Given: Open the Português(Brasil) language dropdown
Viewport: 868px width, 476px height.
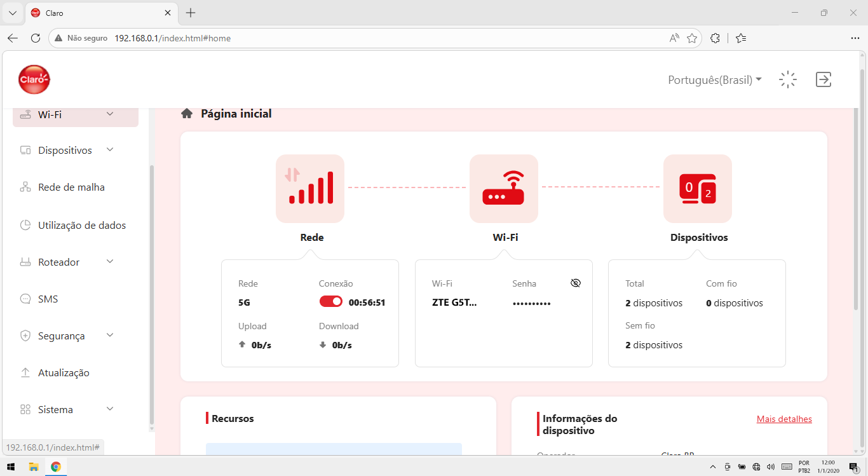Looking at the screenshot, I should (x=715, y=80).
